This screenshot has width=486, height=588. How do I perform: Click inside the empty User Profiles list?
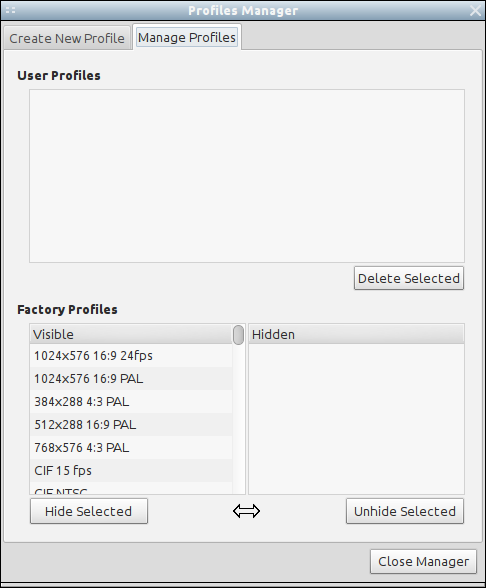click(247, 176)
